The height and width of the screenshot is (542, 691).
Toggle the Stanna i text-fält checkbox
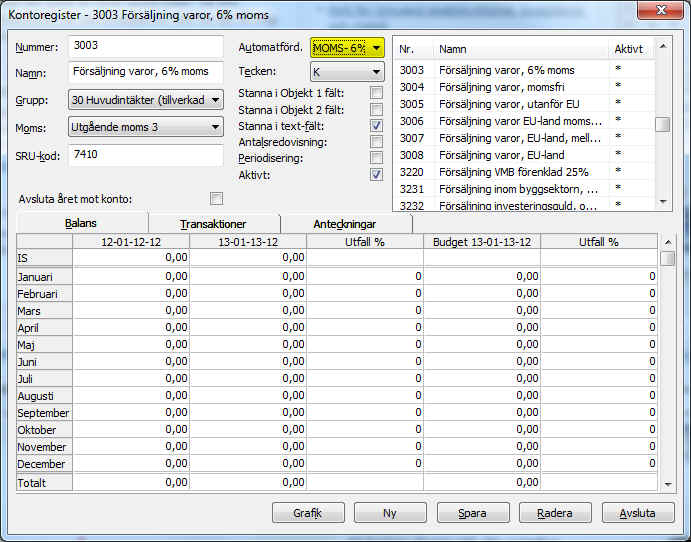click(x=376, y=126)
